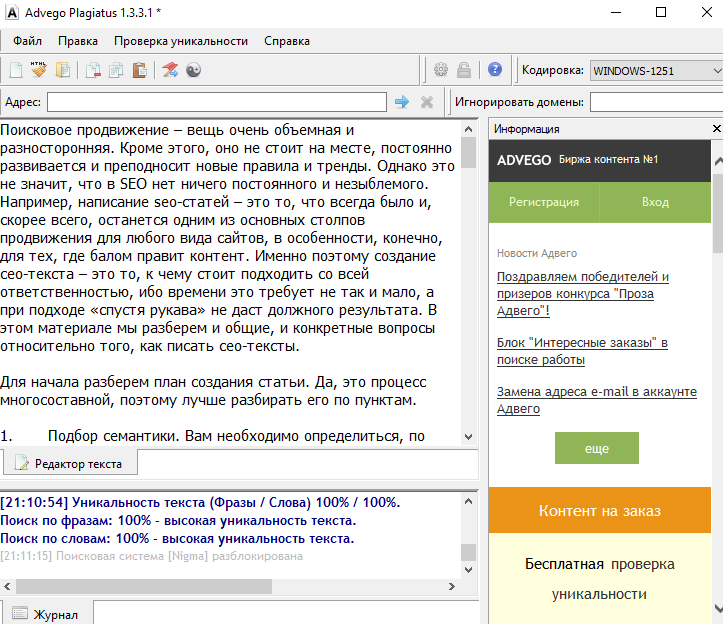Start the deep check yin-yang icon

coord(193,70)
